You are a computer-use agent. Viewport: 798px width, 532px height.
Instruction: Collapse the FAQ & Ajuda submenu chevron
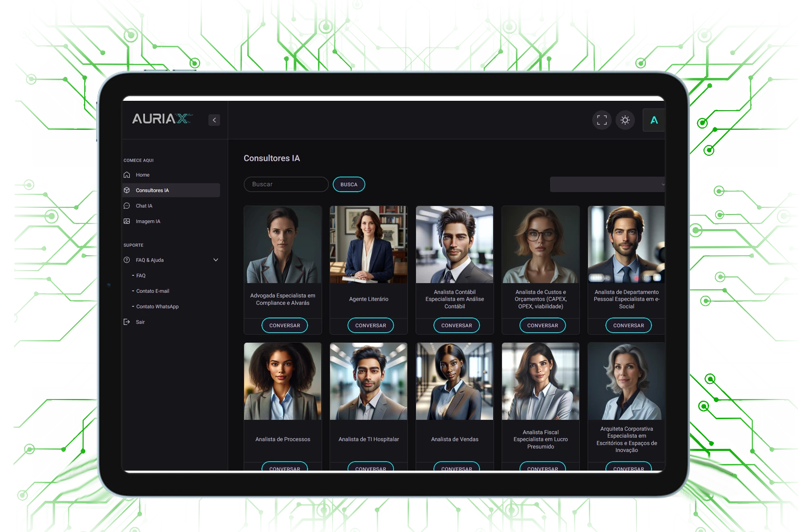click(216, 260)
